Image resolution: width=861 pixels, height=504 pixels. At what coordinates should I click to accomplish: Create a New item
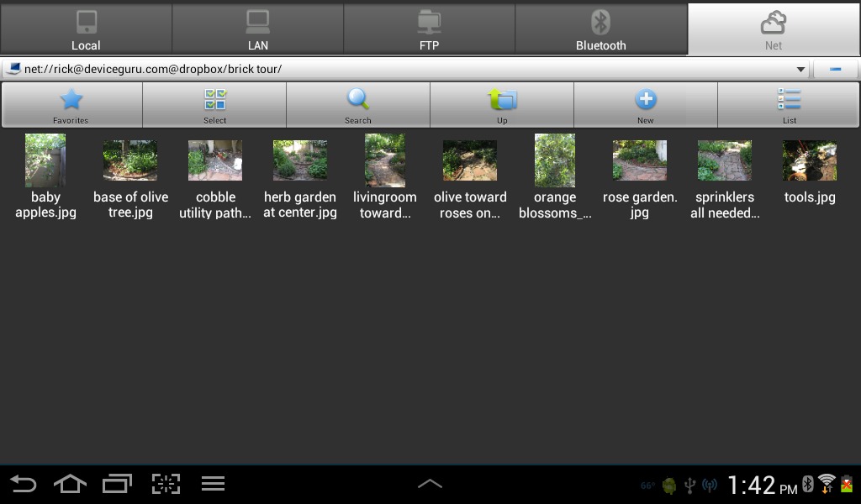tap(646, 105)
